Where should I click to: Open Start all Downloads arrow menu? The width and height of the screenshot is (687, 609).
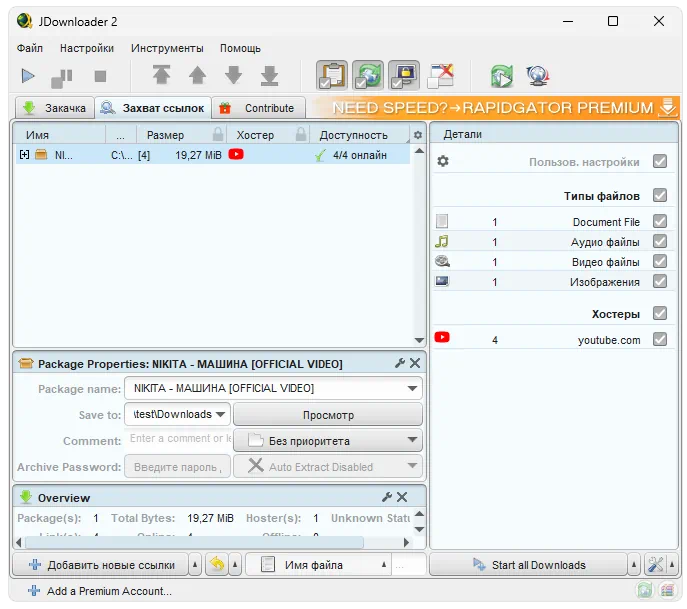pos(634,564)
